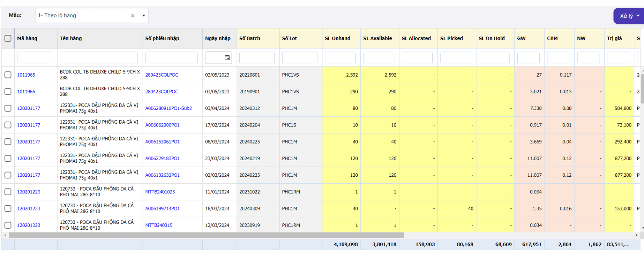Sort by CBM column header
Viewport: 644px width, 253px height.
click(x=552, y=38)
